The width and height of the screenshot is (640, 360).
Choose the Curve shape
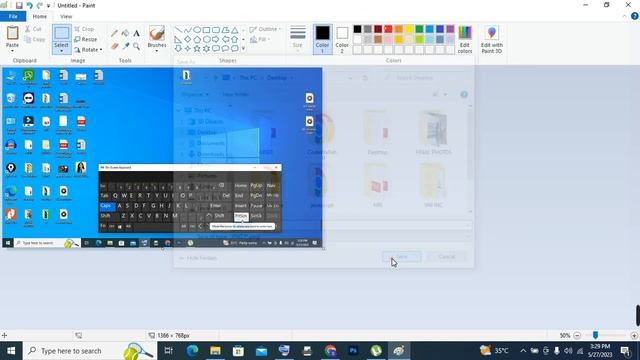tap(187, 30)
